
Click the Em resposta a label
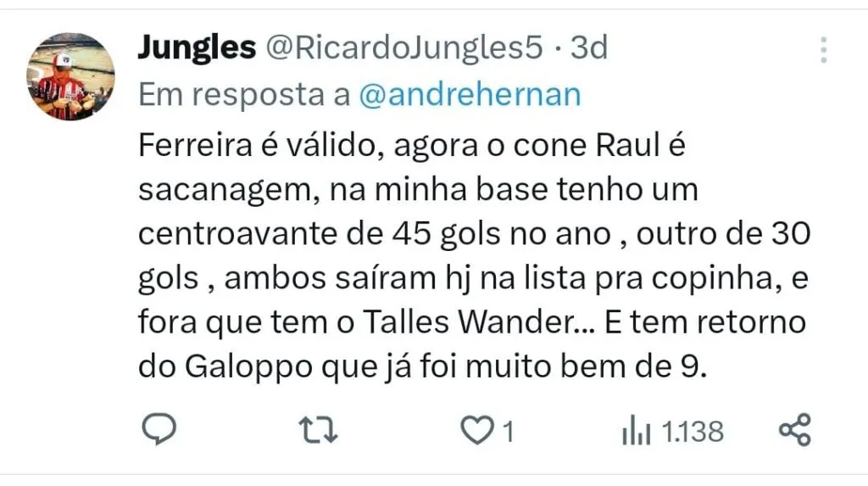click(x=244, y=95)
